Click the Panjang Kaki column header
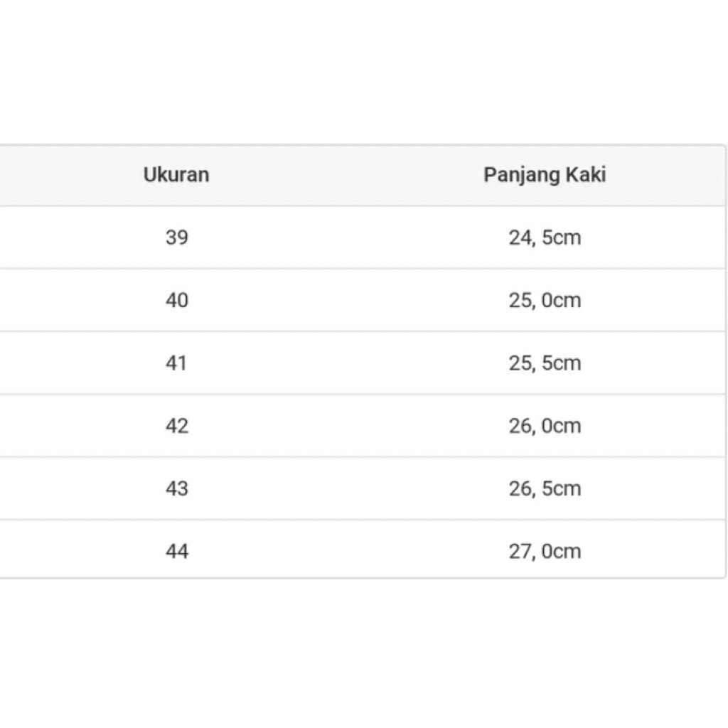Image resolution: width=728 pixels, height=728 pixels. coord(545,175)
